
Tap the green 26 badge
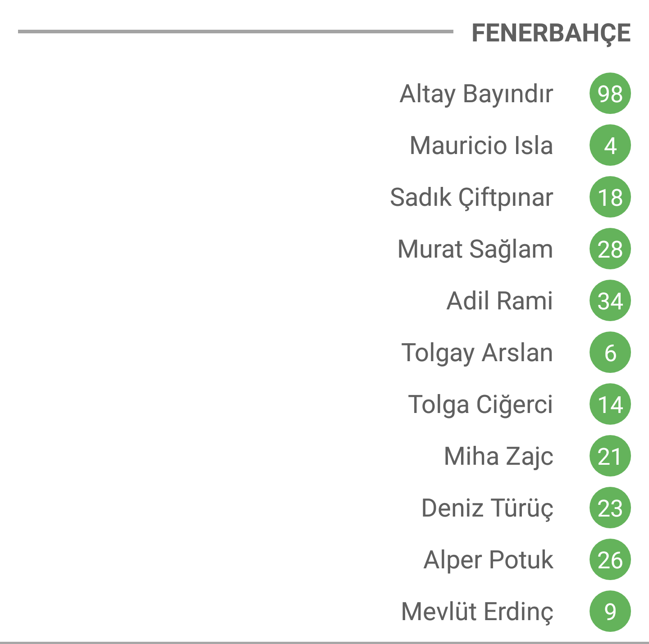[610, 559]
